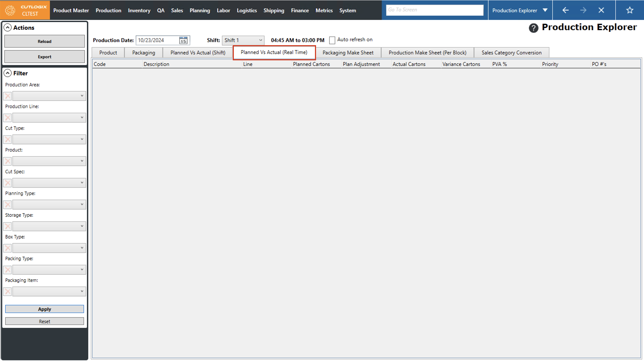Click the Cutlogix CLTEST logo
644x361 pixels.
(x=25, y=10)
